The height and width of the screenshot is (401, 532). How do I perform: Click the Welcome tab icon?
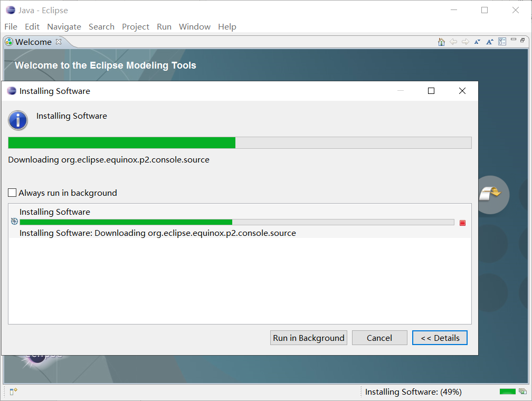tap(9, 42)
